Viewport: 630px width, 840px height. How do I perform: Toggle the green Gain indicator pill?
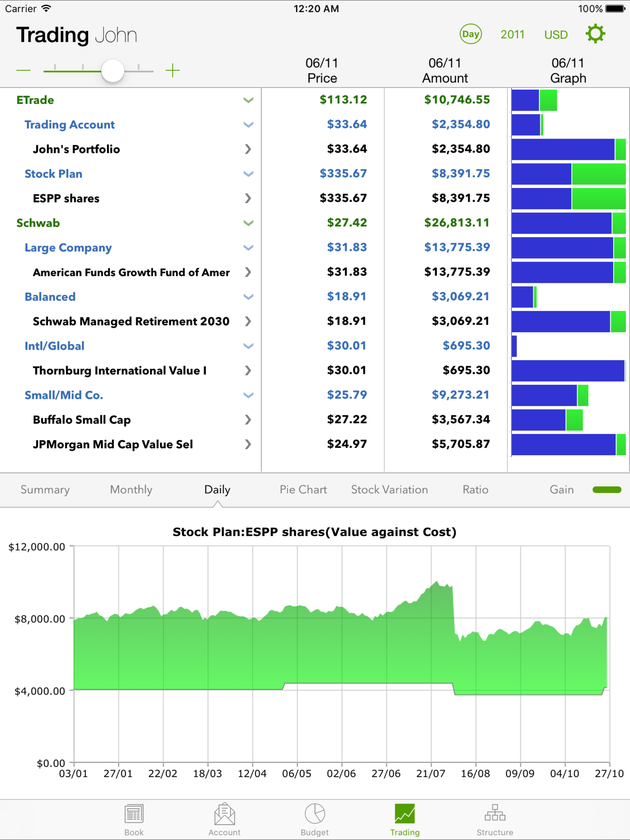pos(606,490)
